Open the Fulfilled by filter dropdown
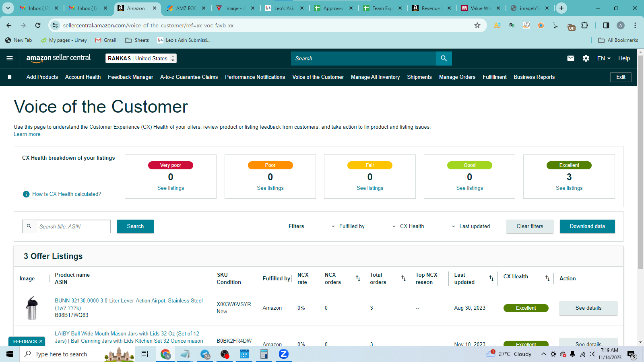The height and width of the screenshot is (362, 644). (348, 226)
